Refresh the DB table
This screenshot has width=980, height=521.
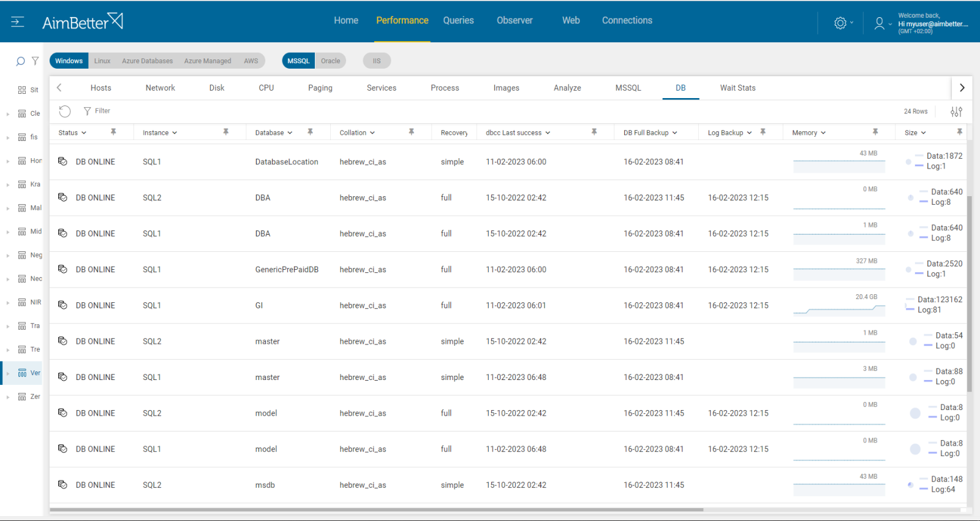tap(65, 111)
